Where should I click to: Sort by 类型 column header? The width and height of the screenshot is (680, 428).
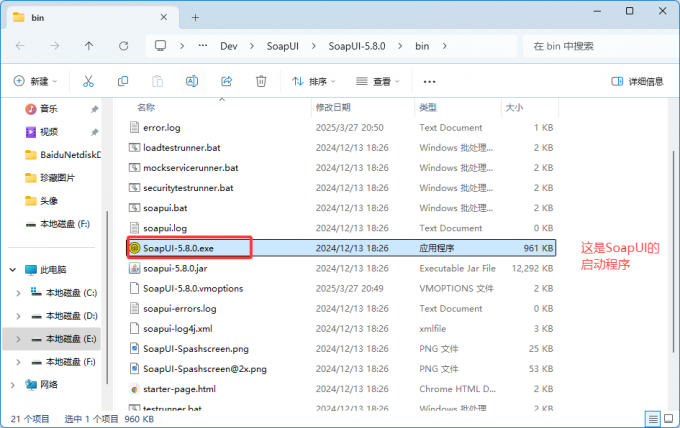[428, 107]
